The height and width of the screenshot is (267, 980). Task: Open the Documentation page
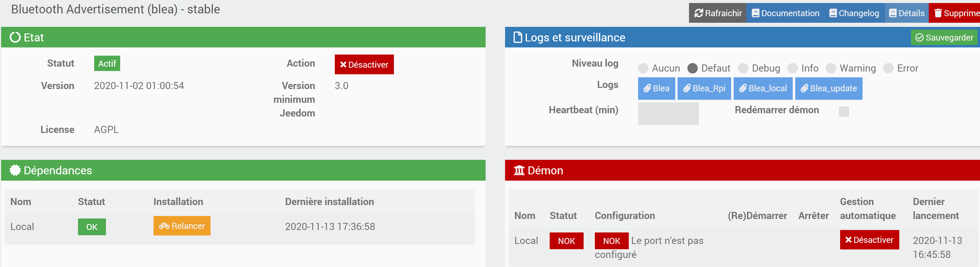coord(786,13)
